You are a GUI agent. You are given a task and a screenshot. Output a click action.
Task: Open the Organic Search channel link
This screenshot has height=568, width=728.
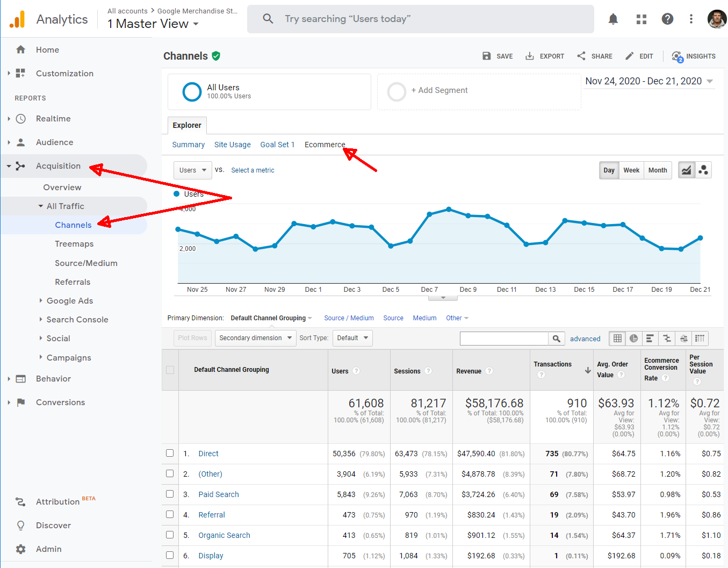[x=224, y=535]
